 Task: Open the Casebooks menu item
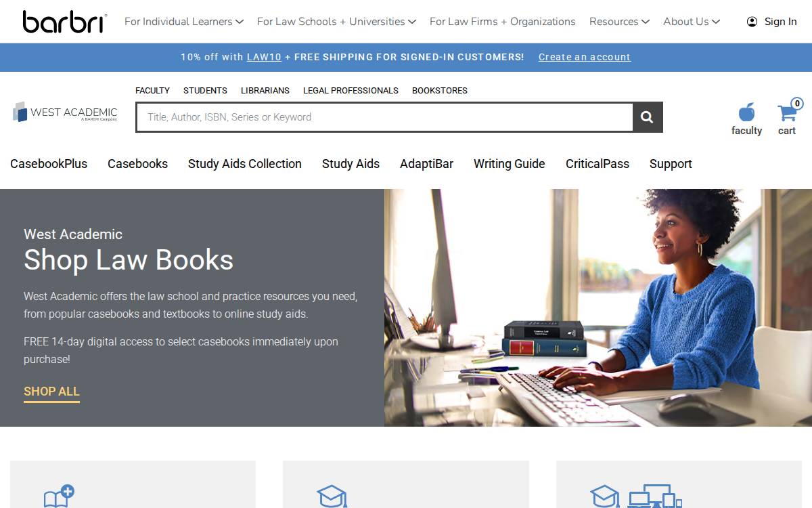tap(137, 164)
